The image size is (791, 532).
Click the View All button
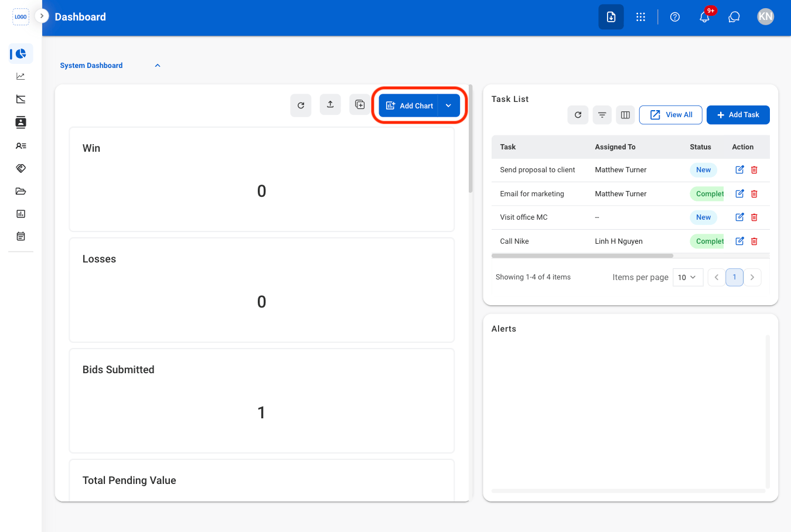click(x=671, y=115)
